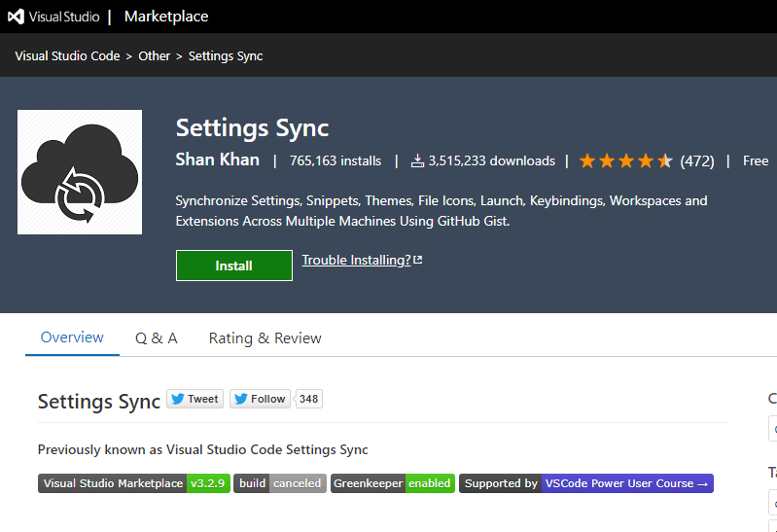This screenshot has height=532, width=777.
Task: Click the external link icon after Trouble Installing
Action: click(x=418, y=260)
